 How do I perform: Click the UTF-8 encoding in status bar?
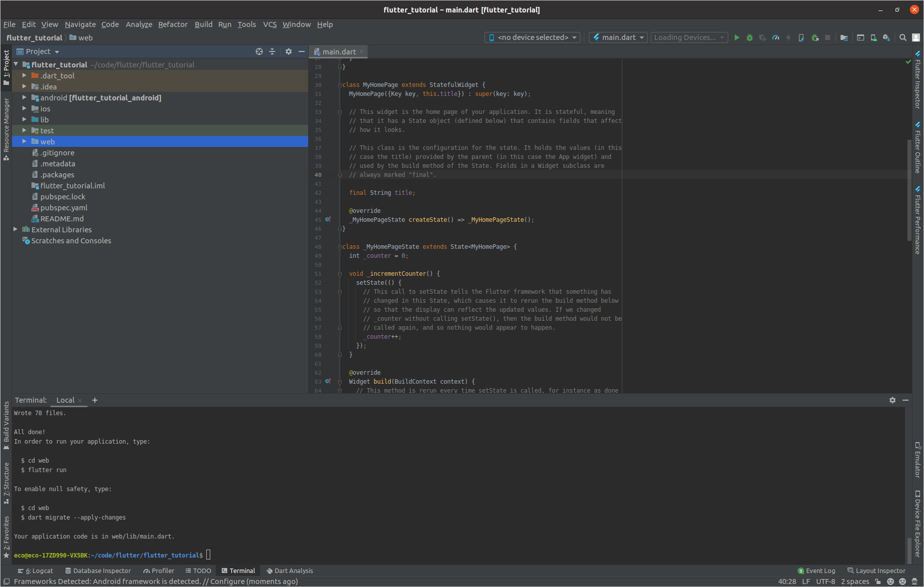(826, 582)
